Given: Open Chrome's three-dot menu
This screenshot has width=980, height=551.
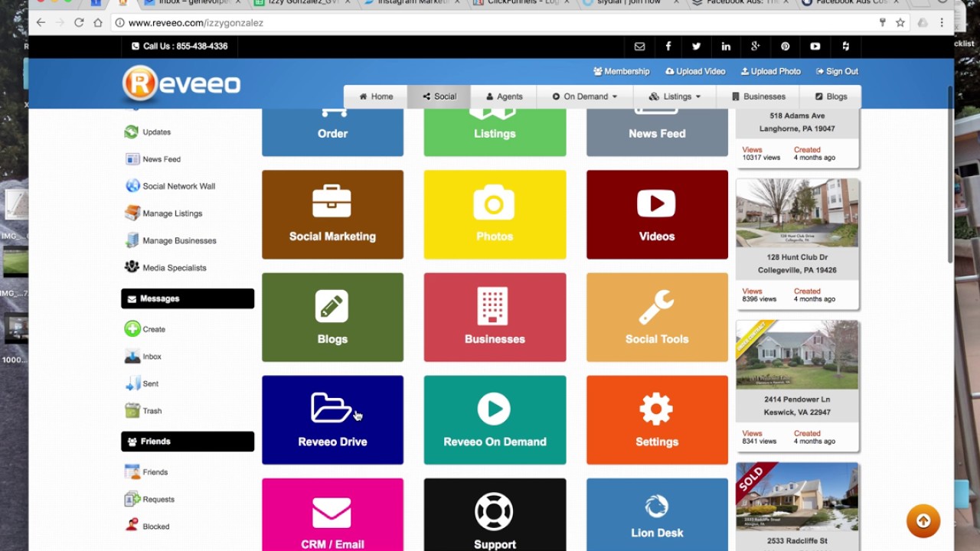Looking at the screenshot, I should [942, 23].
